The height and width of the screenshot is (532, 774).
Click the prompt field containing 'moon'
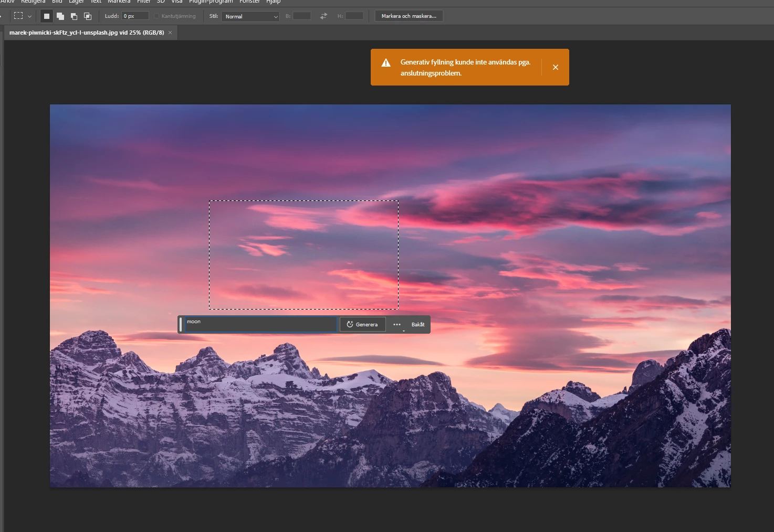(x=260, y=324)
